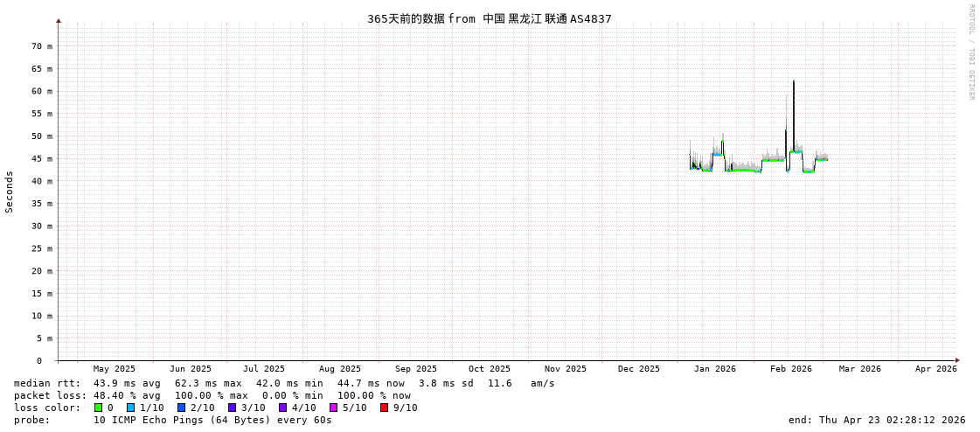
Task: Select the May 2025 x-axis label
Action: (x=114, y=369)
